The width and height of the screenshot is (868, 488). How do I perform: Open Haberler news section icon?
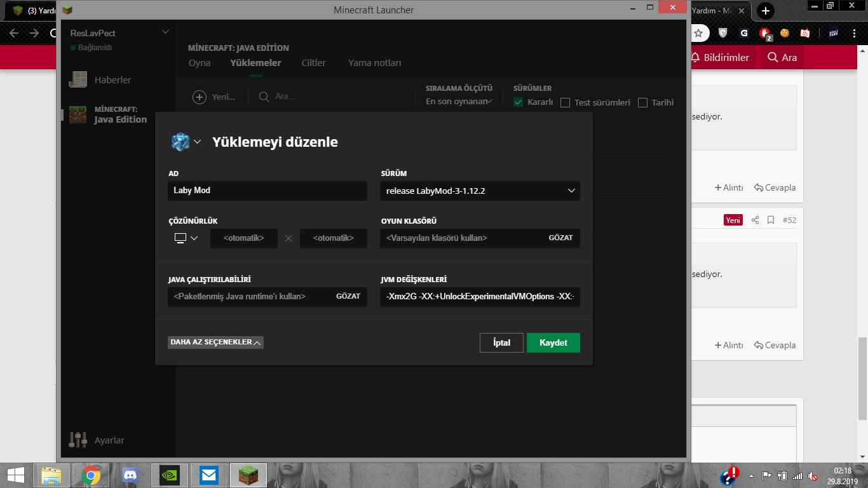coord(78,79)
